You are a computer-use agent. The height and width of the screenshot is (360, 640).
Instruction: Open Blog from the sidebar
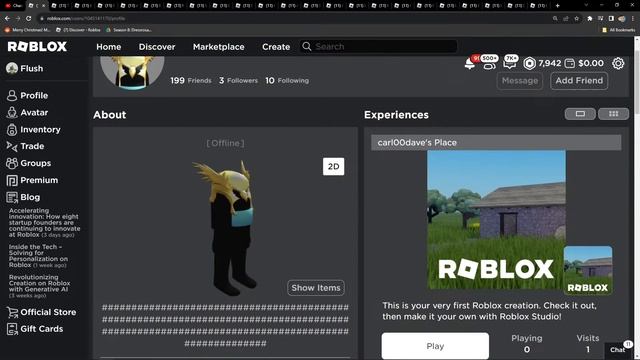(23, 198)
